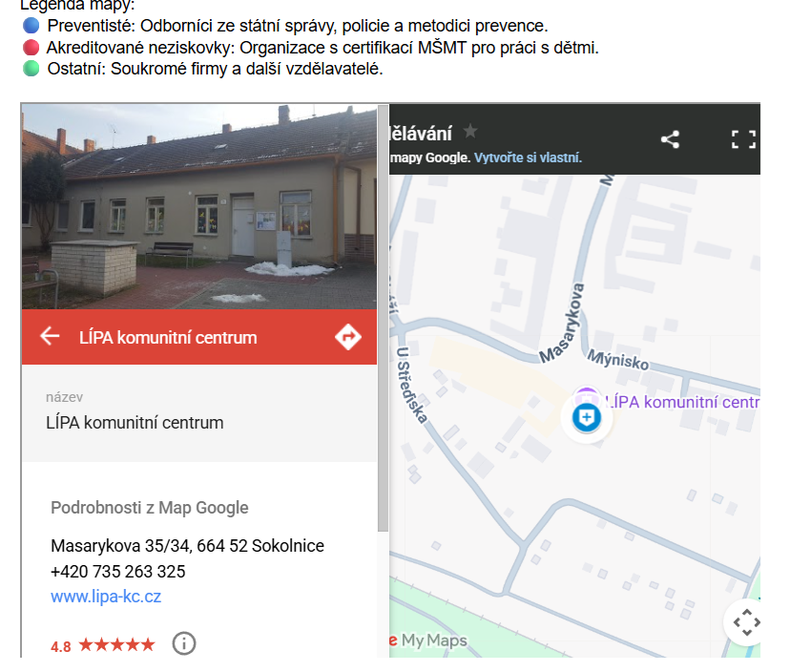
Task: Click the red panel title LÍPA komunitní centrum
Action: 168,337
